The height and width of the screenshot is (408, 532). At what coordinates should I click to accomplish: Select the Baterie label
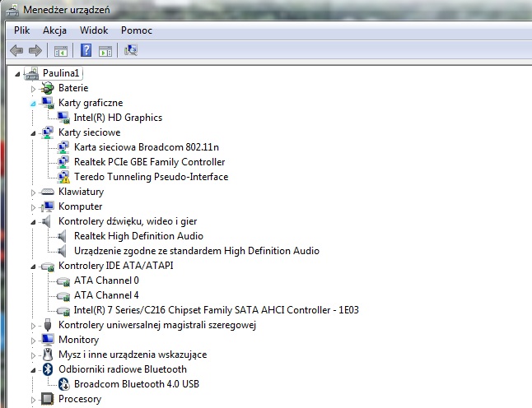[x=73, y=88]
